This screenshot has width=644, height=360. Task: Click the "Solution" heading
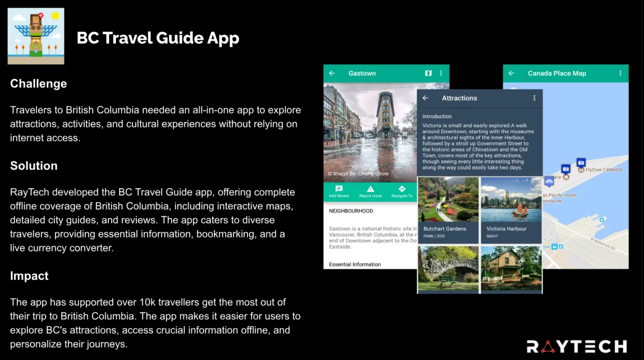tap(34, 166)
